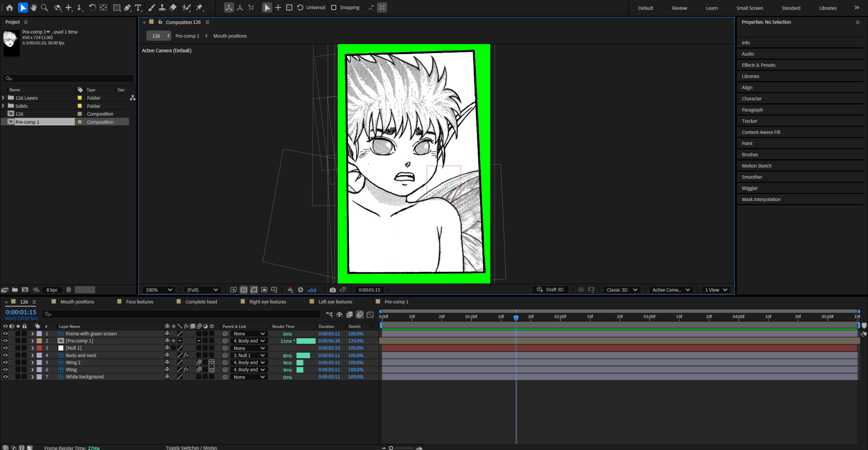The height and width of the screenshot is (450, 868).
Task: Switch to Small Screen workspace
Action: tap(750, 8)
